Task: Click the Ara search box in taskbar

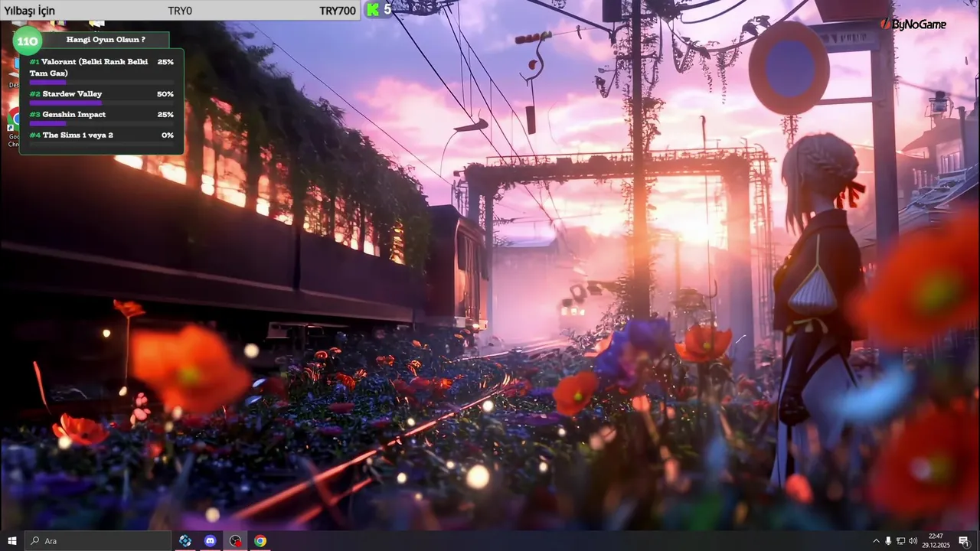Action: [98, 541]
